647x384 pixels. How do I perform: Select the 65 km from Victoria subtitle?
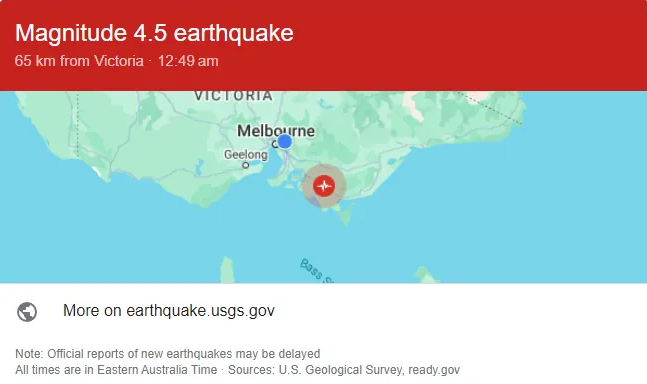click(x=79, y=61)
